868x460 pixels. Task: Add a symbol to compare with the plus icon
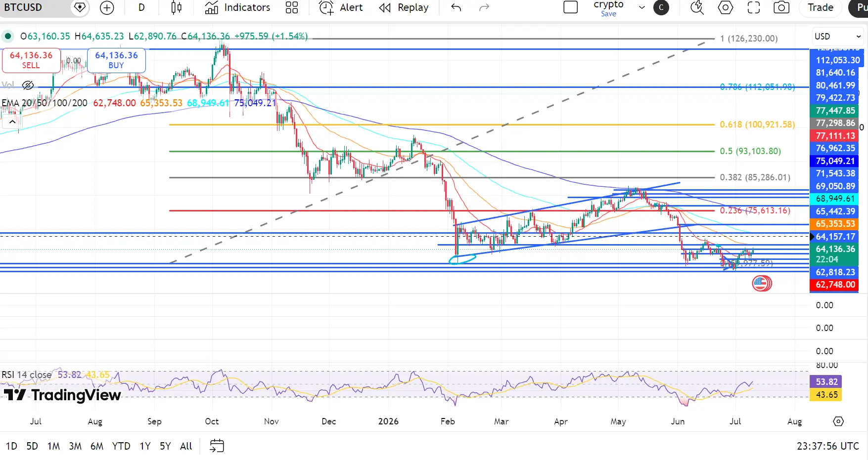tap(107, 7)
